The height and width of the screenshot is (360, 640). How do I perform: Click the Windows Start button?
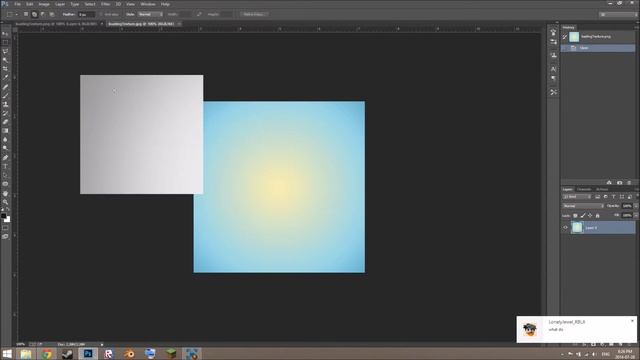coord(7,353)
